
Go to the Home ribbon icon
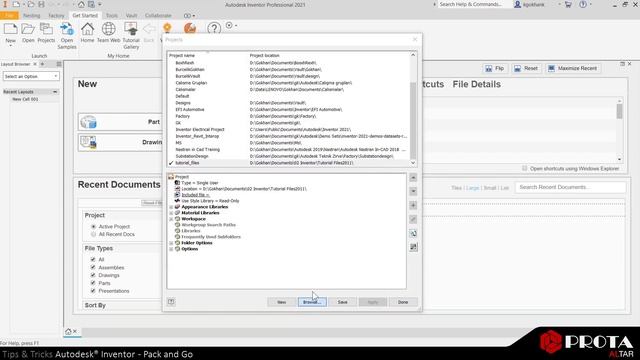coord(87,29)
